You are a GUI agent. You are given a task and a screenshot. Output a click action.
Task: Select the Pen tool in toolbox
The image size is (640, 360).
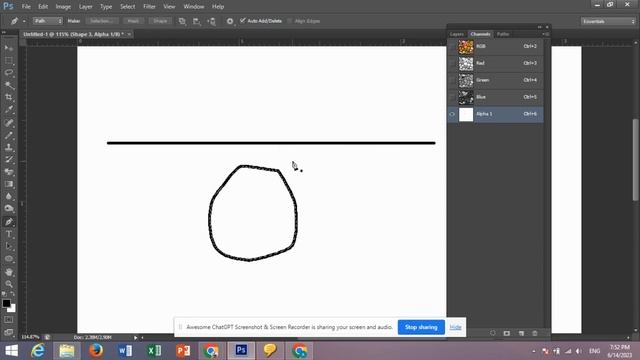(x=9, y=222)
